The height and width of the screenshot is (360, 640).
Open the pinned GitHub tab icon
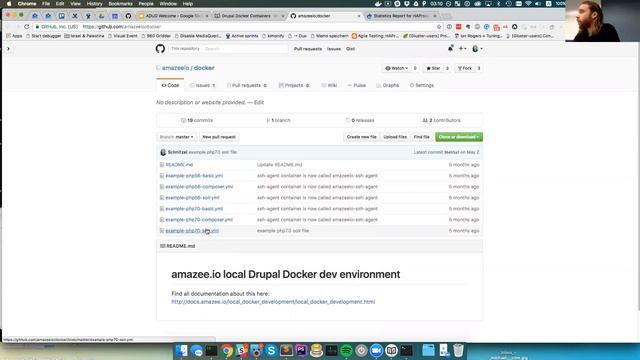click(x=128, y=16)
